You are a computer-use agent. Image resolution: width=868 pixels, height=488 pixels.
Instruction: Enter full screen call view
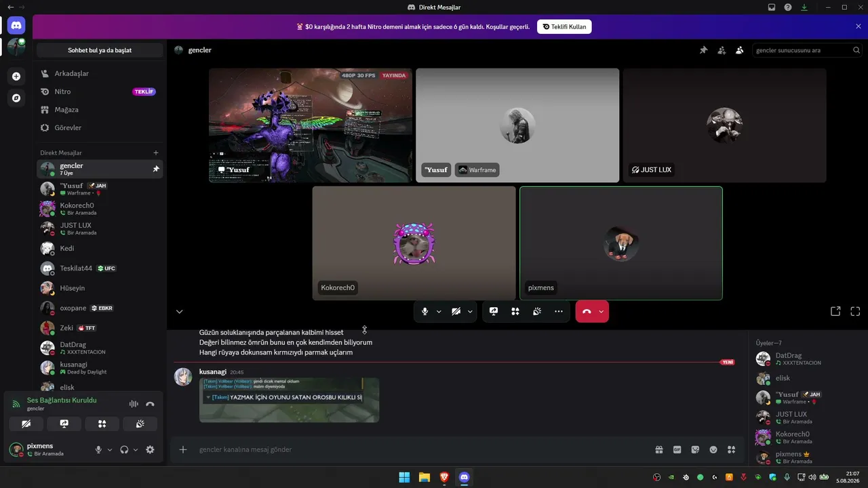coord(855,311)
